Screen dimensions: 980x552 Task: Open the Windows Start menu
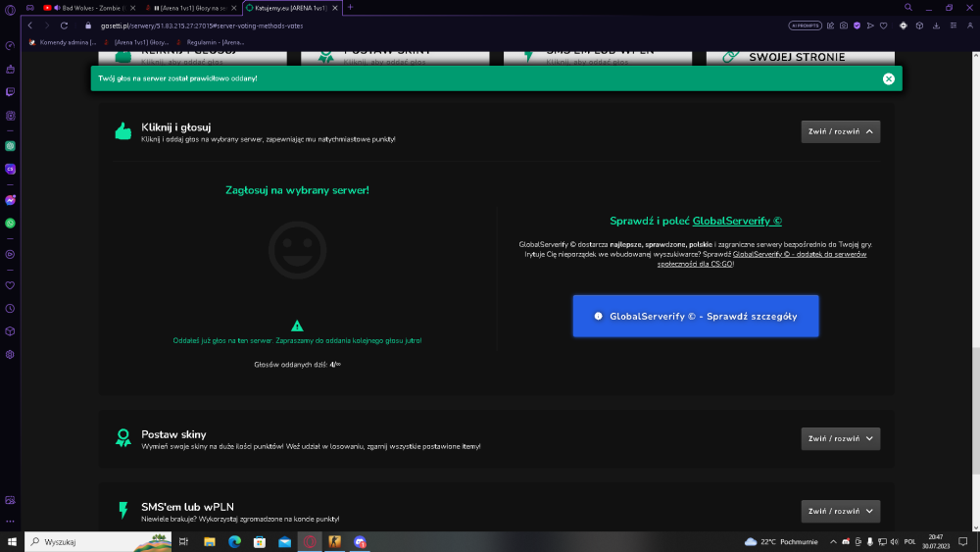point(11,541)
